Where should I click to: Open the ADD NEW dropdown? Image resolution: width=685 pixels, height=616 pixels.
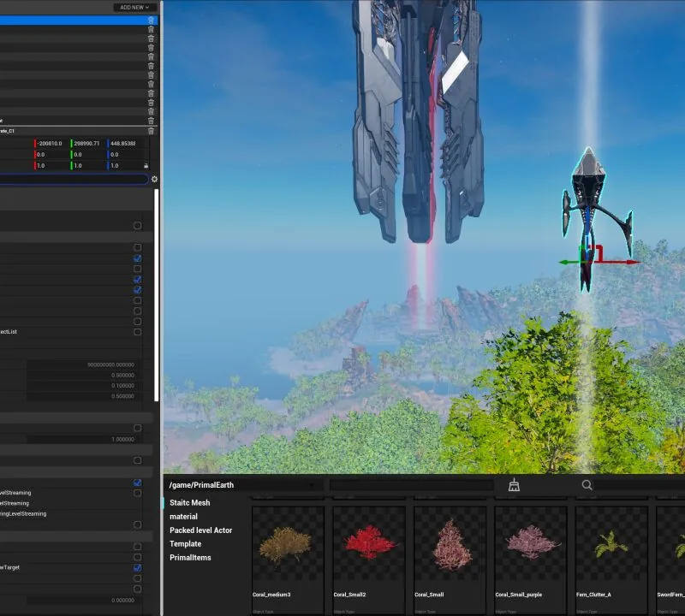[135, 7]
